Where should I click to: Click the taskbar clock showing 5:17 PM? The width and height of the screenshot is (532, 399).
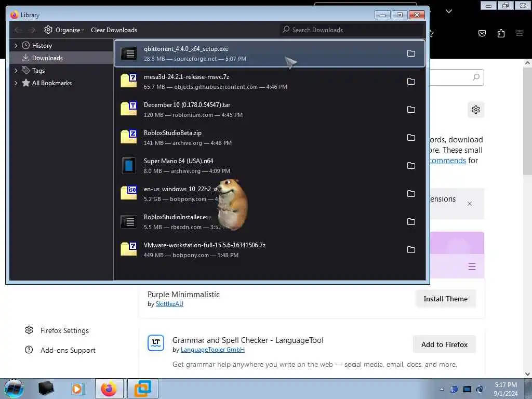pyautogui.click(x=506, y=389)
